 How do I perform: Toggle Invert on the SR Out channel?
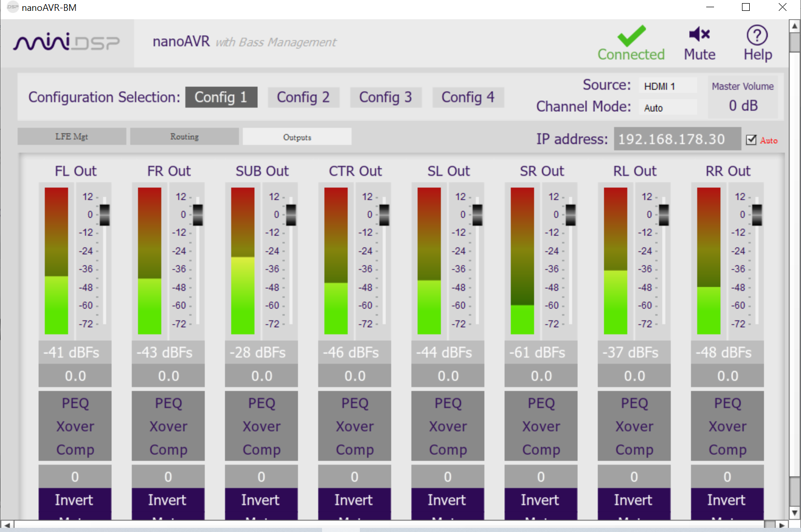(541, 500)
